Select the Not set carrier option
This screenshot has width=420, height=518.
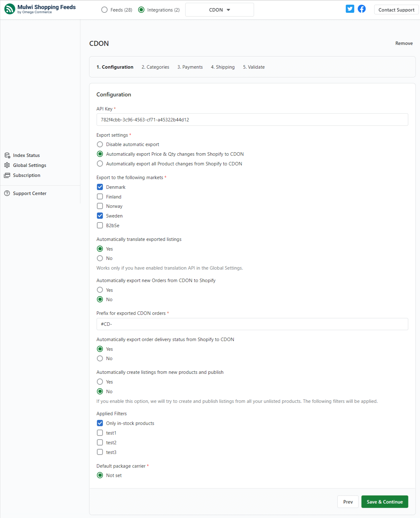click(100, 475)
